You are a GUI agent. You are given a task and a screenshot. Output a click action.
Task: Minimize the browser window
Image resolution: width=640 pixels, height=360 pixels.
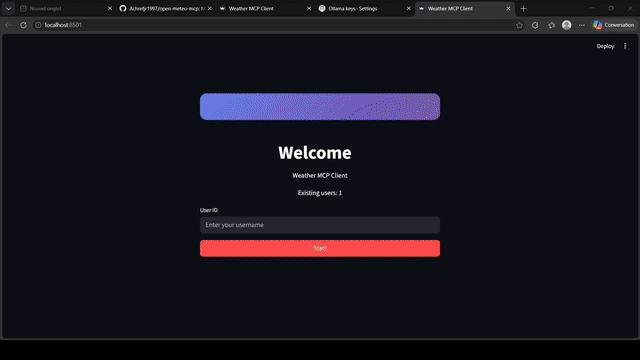click(x=591, y=9)
